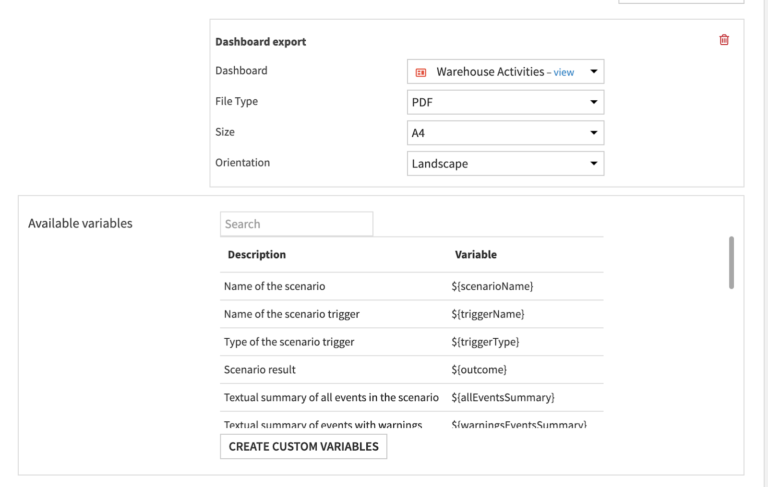The height and width of the screenshot is (487, 768).
Task: Click the Available variables heading
Action: [80, 223]
